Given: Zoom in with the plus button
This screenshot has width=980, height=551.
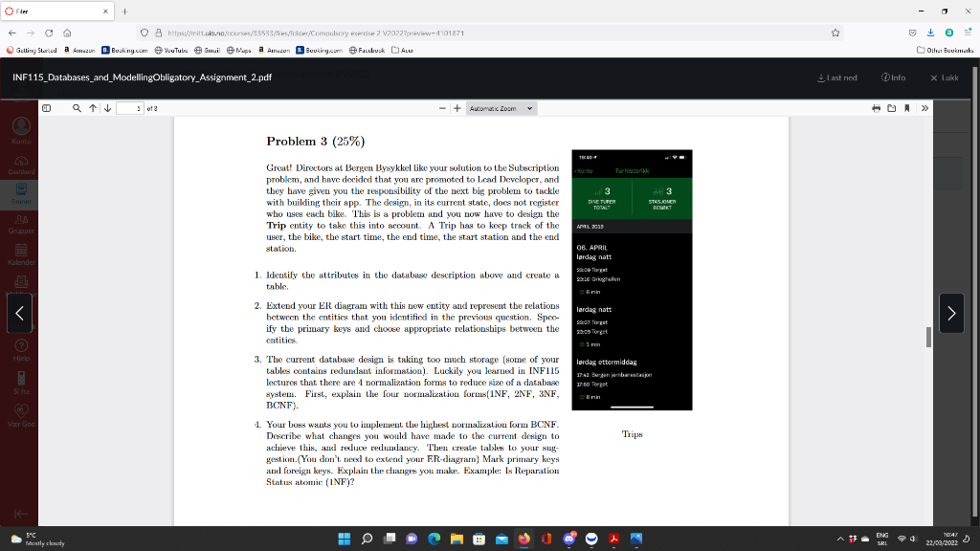Looking at the screenshot, I should (x=457, y=108).
